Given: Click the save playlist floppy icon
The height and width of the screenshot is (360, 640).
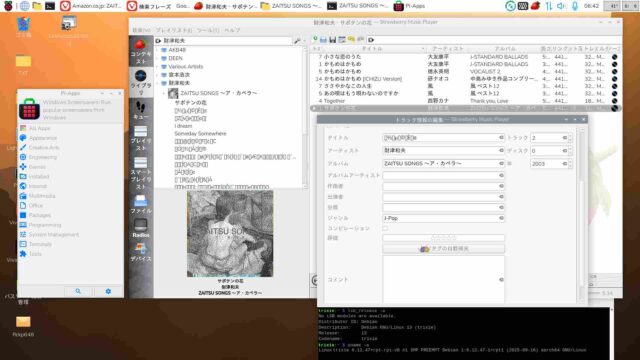Looking at the screenshot, I should tap(333, 40).
